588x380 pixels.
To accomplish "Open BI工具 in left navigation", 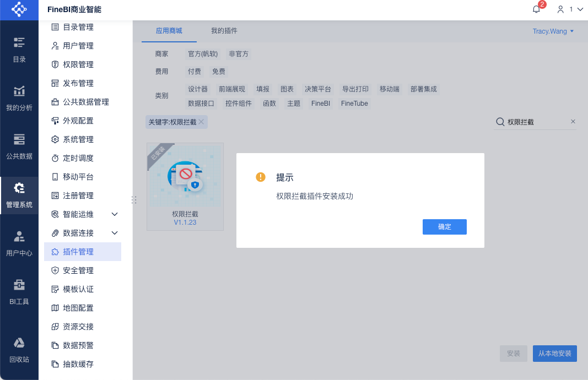I will pyautogui.click(x=19, y=292).
